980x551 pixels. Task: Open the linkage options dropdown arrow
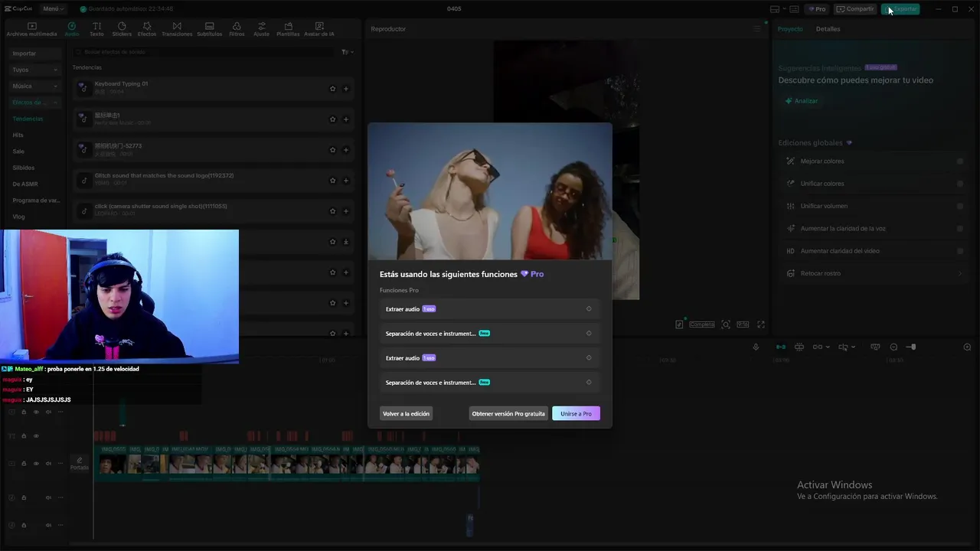click(828, 347)
